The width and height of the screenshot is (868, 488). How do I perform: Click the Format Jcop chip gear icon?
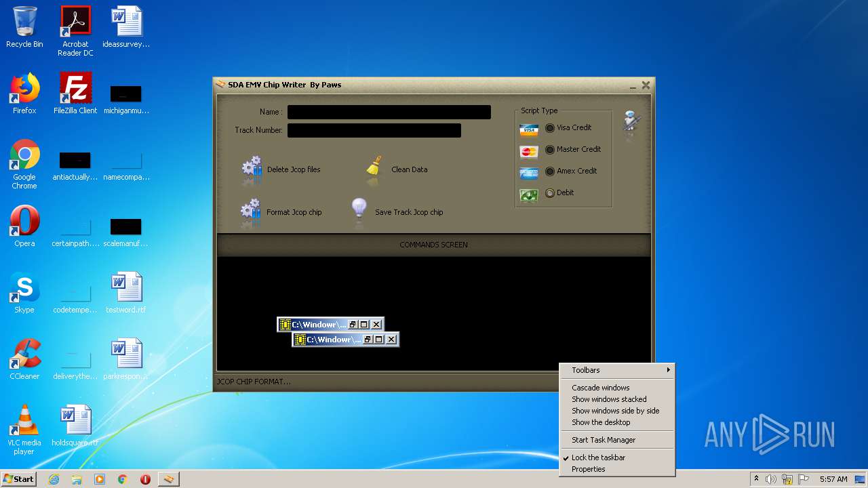(250, 212)
